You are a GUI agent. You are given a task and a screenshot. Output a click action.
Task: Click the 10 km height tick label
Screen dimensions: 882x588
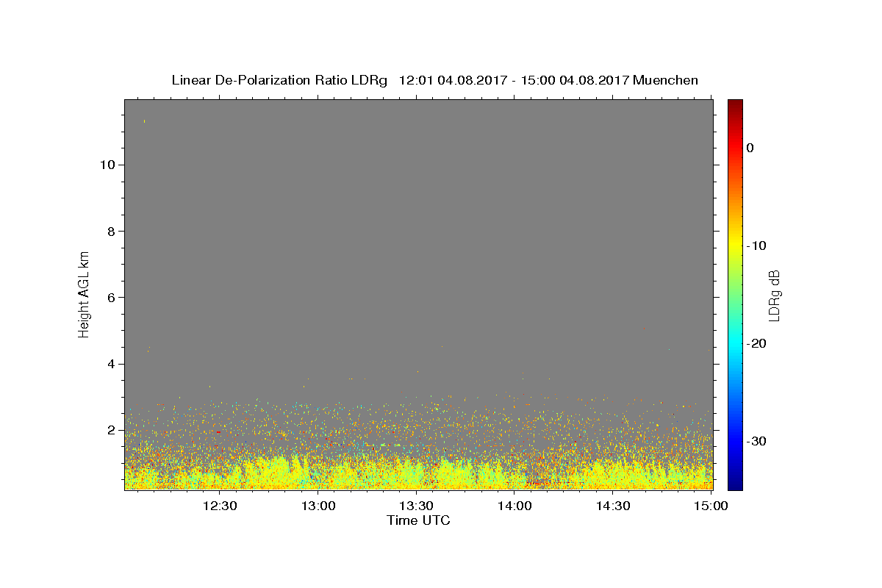click(x=106, y=165)
